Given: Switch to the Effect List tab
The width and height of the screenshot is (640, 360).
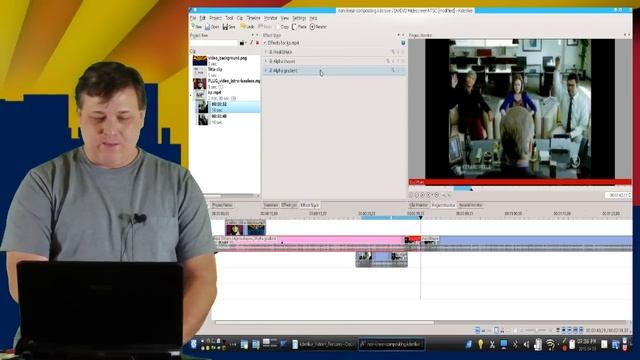Looking at the screenshot, I should (289, 205).
